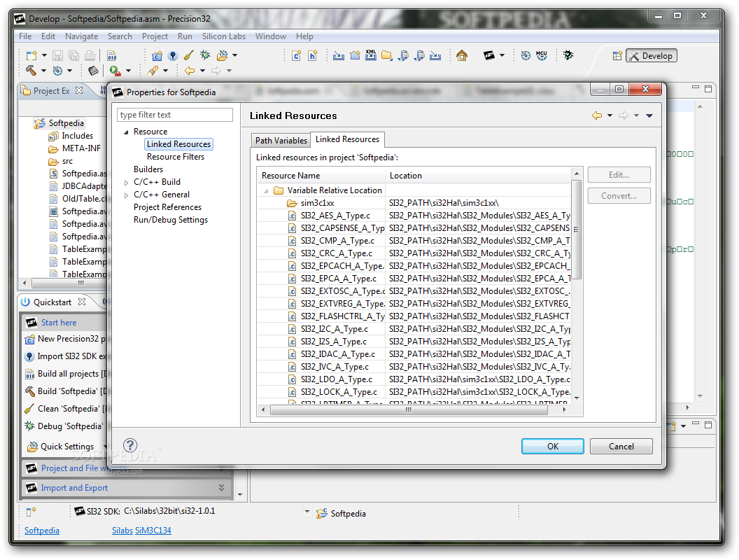Click the Silabs link in status bar
Screen dimensions: 739x560
(x=122, y=531)
